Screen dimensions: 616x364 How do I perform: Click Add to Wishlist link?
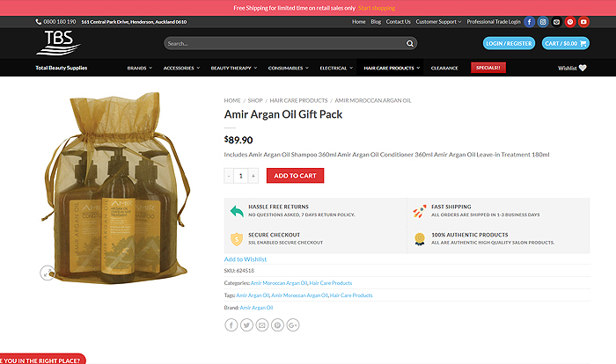click(246, 259)
